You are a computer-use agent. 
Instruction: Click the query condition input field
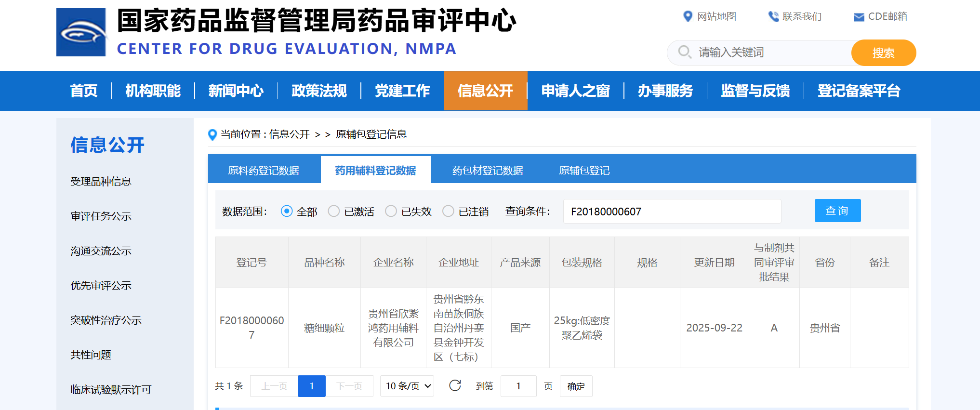672,212
